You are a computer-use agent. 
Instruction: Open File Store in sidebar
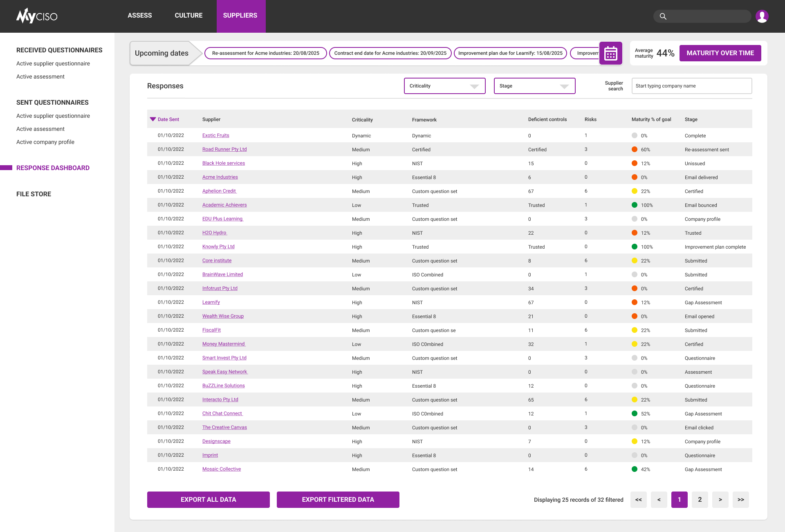(x=34, y=194)
